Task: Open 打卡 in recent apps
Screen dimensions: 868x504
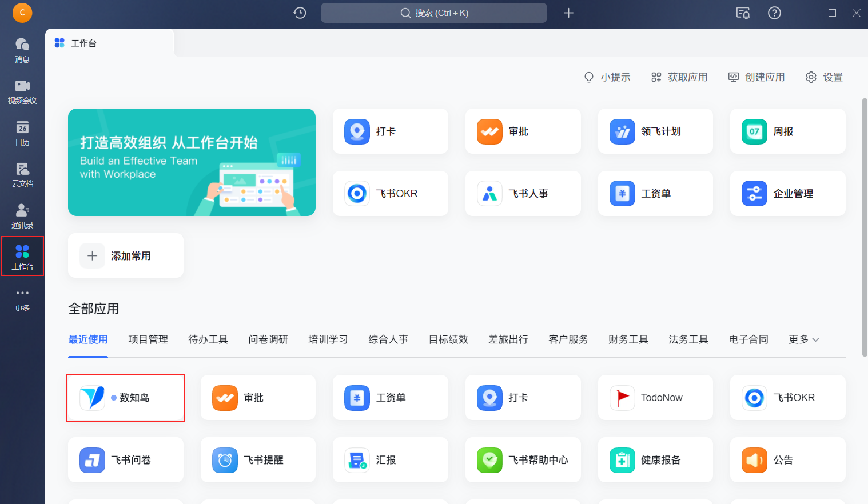Action: coord(523,398)
